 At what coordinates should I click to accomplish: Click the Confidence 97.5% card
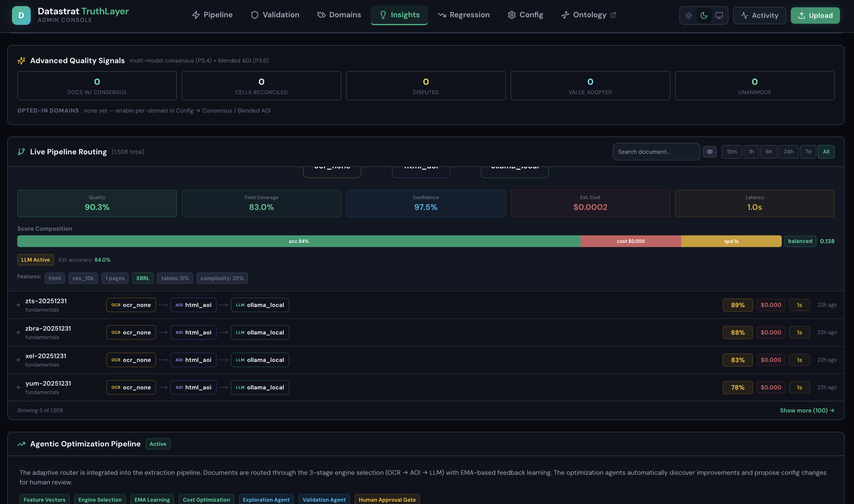426,203
